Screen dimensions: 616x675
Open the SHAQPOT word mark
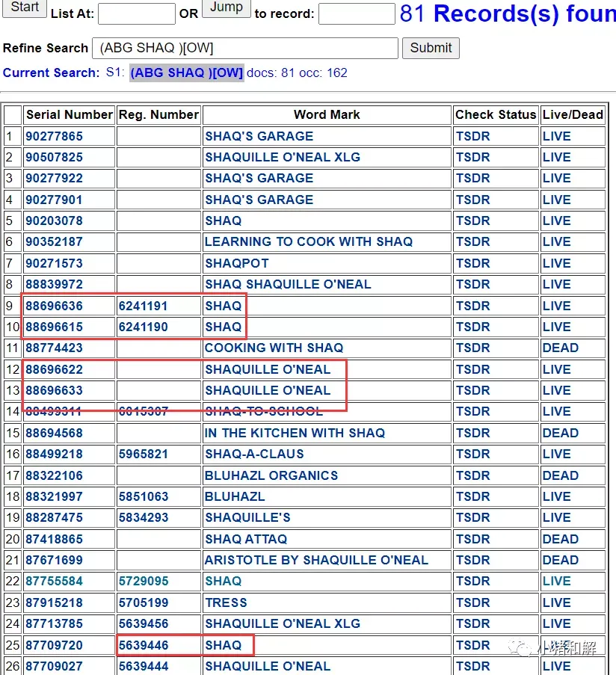tap(237, 263)
